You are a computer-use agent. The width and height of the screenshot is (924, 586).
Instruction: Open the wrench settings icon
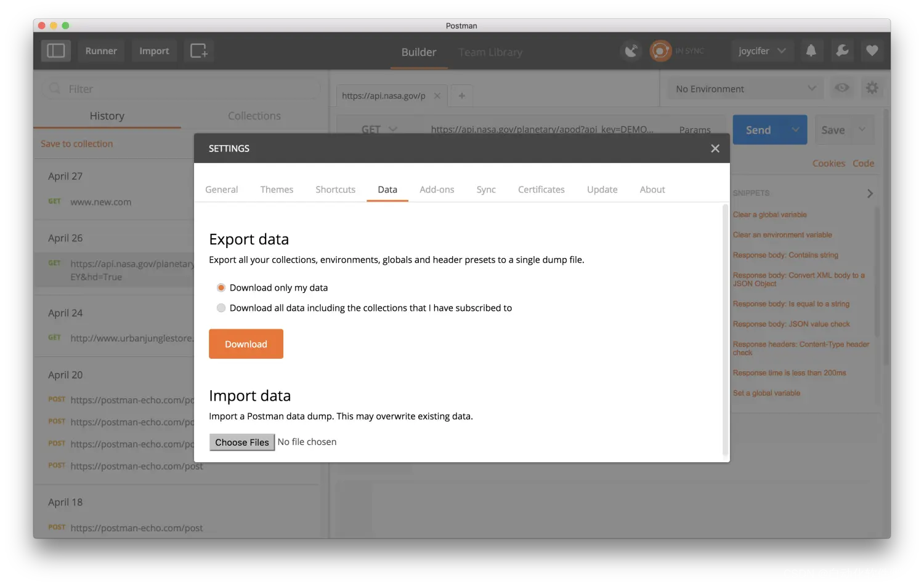[x=842, y=50]
